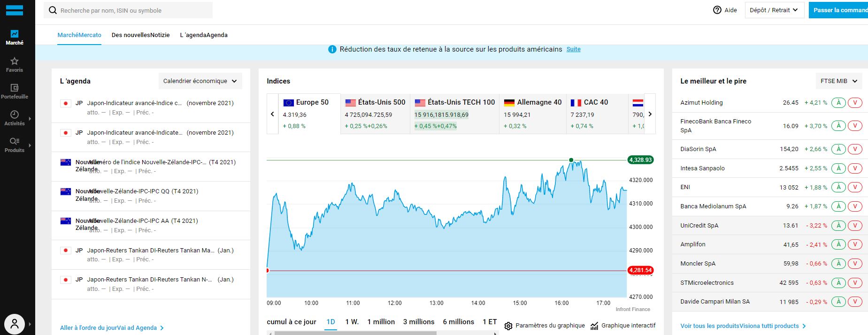Open the Produits search-list icon
This screenshot has width=868, height=335.
tap(15, 141)
